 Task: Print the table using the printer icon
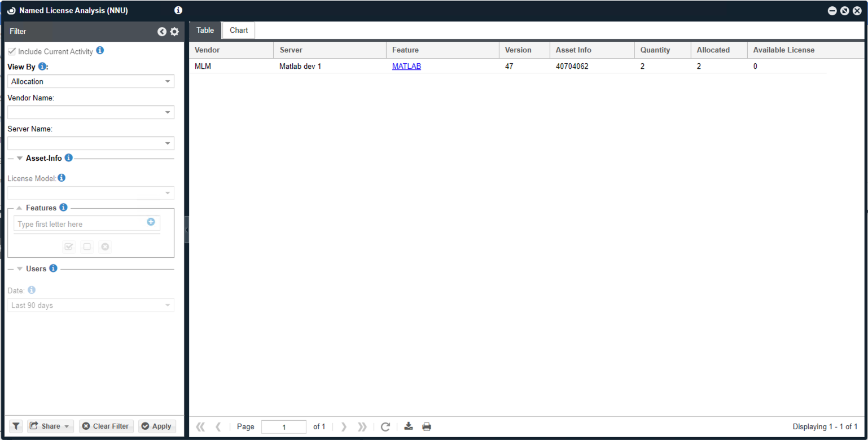pyautogui.click(x=427, y=426)
